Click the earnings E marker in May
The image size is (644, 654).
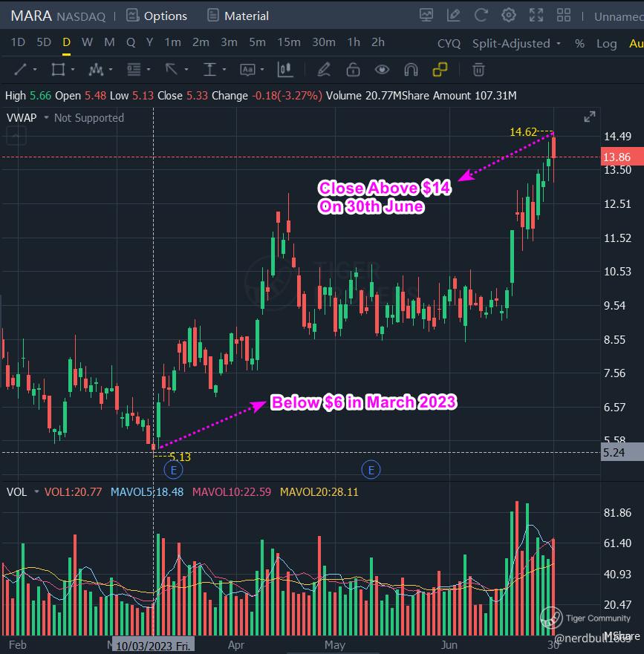(x=371, y=470)
